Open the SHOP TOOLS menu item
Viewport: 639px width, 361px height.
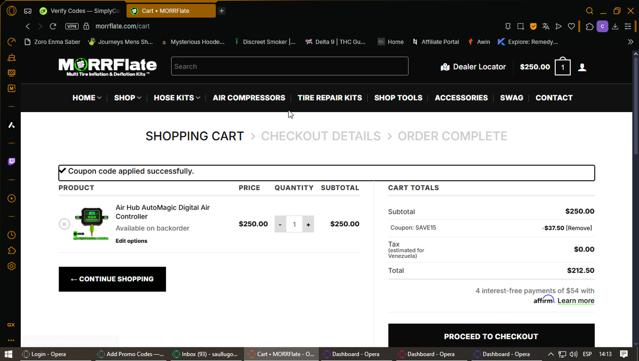pos(398,98)
